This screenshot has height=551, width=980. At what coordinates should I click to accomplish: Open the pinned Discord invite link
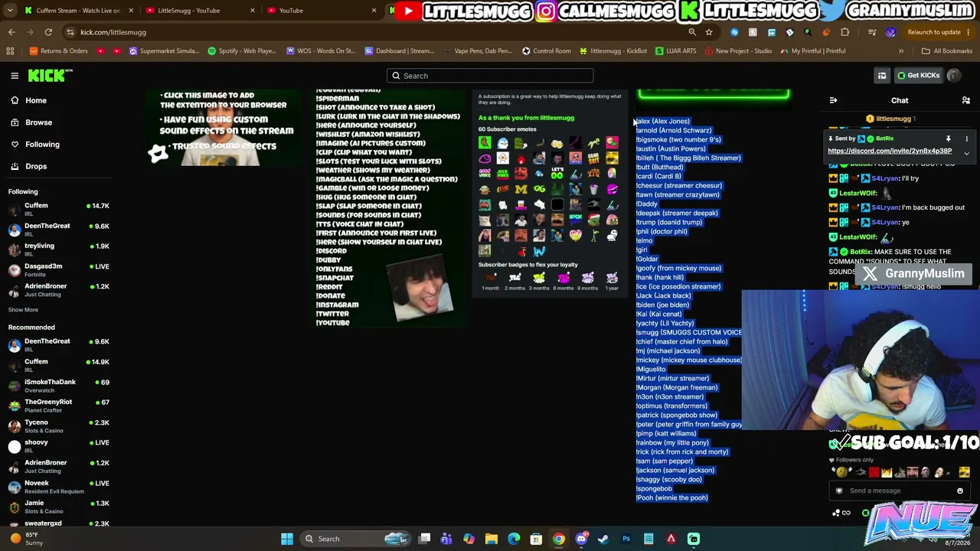[890, 151]
